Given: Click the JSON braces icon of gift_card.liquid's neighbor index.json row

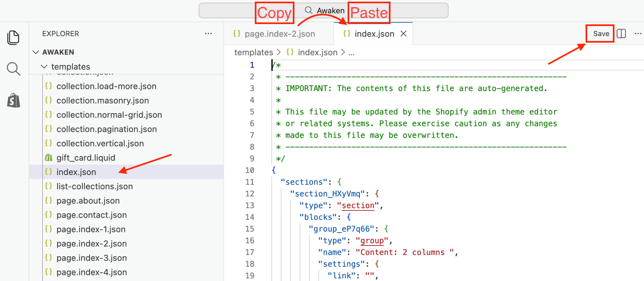Looking at the screenshot, I should [x=49, y=172].
